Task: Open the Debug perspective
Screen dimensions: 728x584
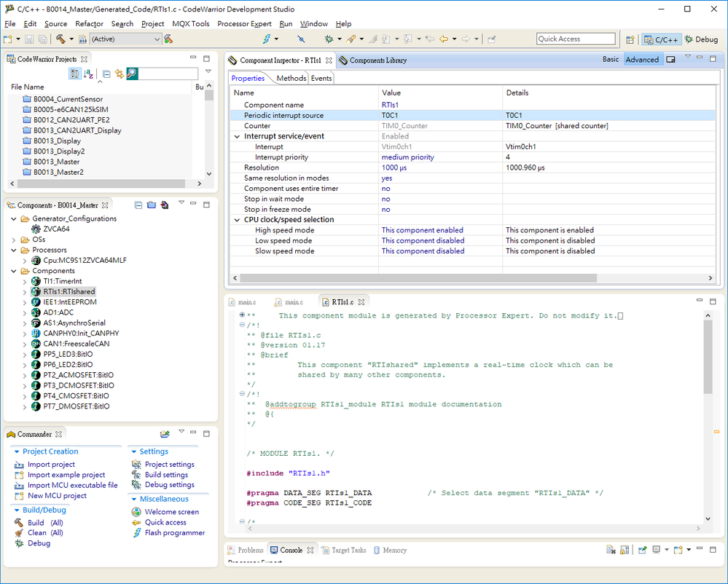Action: point(701,39)
